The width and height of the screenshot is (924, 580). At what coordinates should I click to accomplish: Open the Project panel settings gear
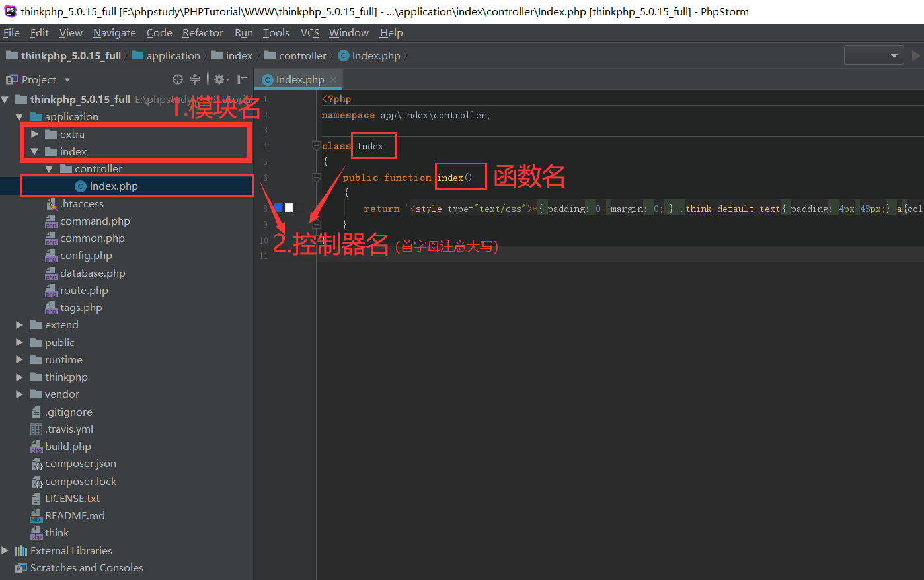pos(221,79)
